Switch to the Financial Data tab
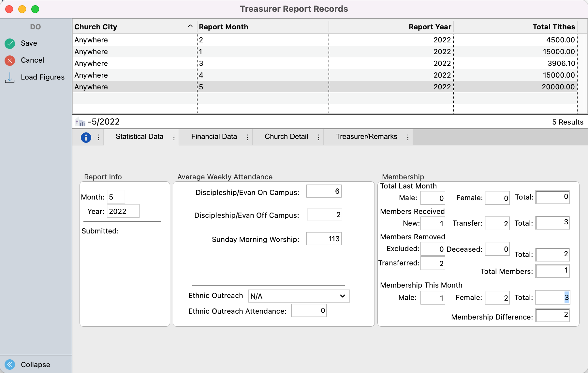This screenshot has width=588, height=373. click(214, 137)
